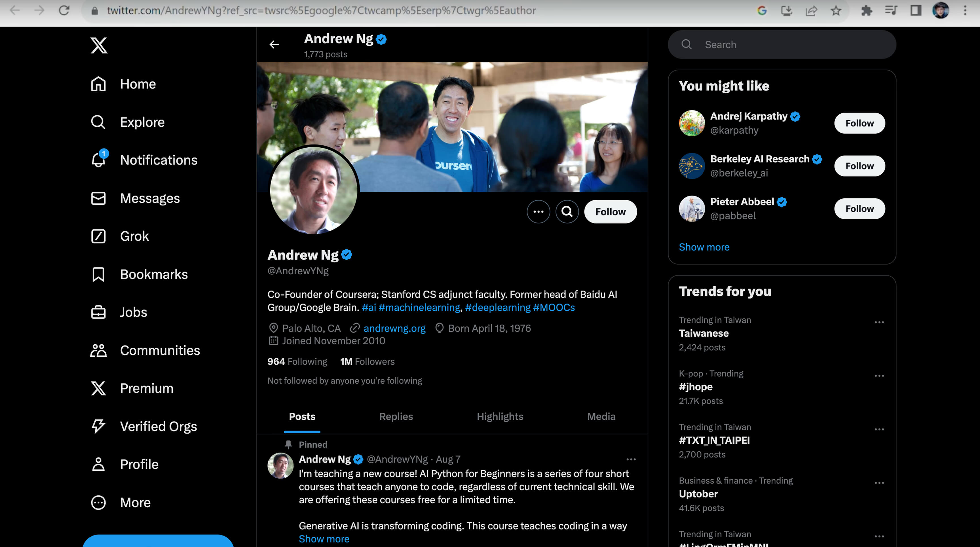Switch to the Highlights tab
The image size is (980, 547).
coord(500,416)
